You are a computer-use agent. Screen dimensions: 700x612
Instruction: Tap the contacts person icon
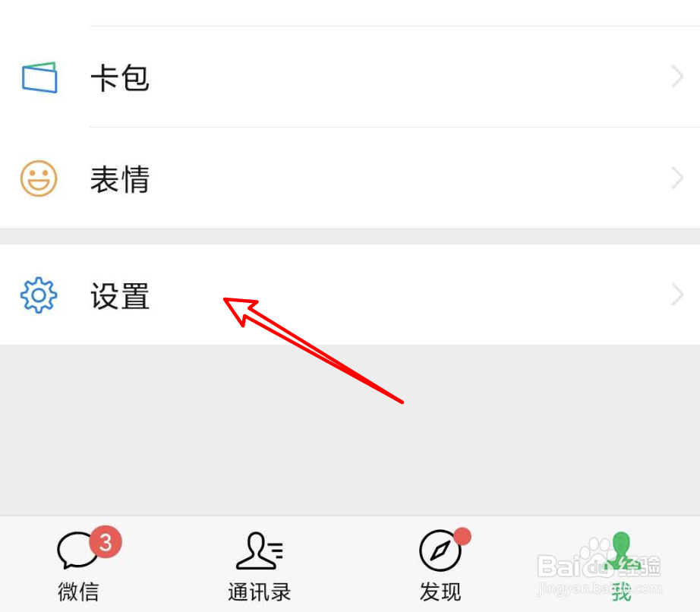tap(260, 550)
